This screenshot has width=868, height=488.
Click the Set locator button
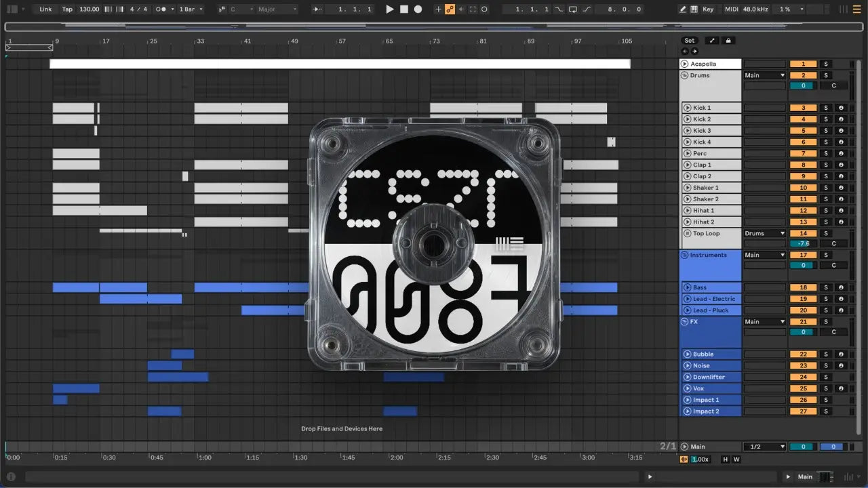[689, 41]
